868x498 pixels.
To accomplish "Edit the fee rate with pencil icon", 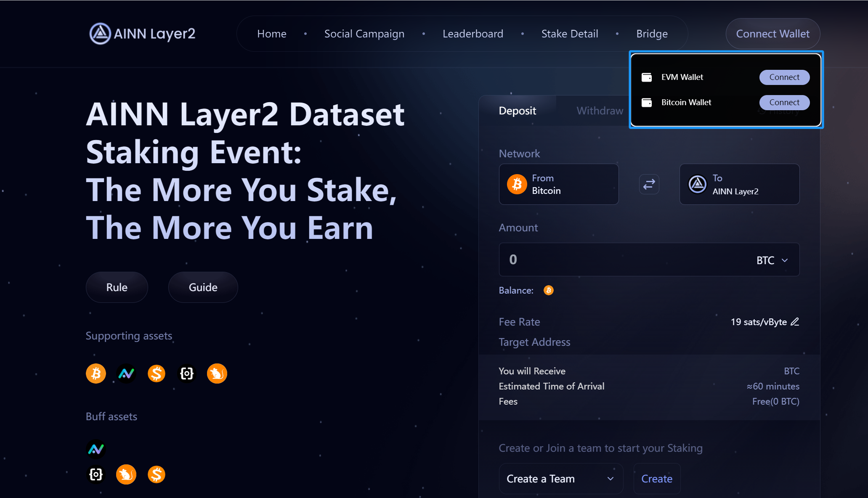I will [x=795, y=322].
